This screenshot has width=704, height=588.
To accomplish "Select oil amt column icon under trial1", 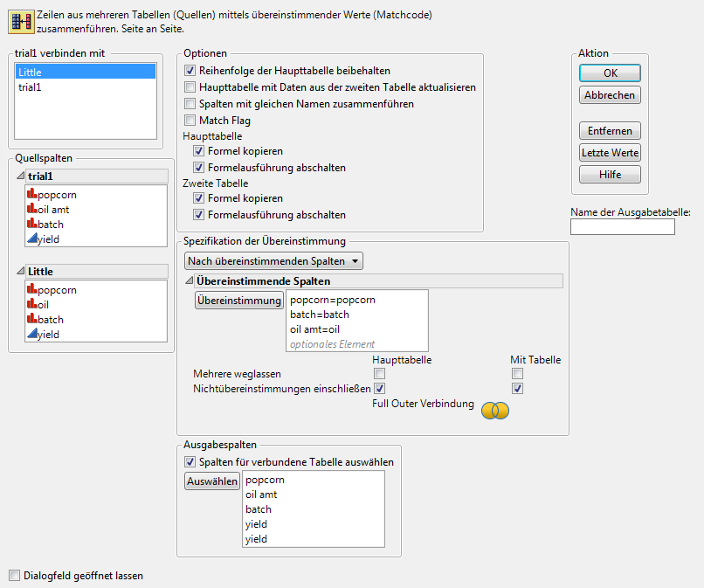I will tap(33, 208).
